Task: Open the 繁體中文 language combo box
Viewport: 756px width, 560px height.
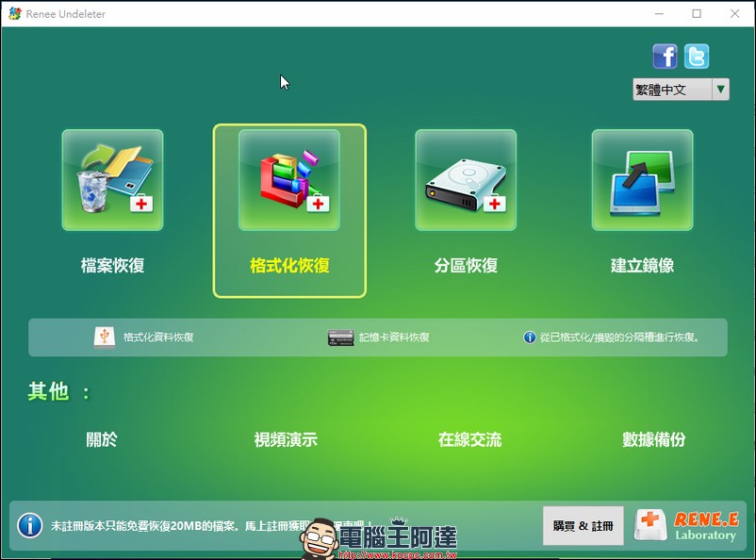Action: pos(681,90)
